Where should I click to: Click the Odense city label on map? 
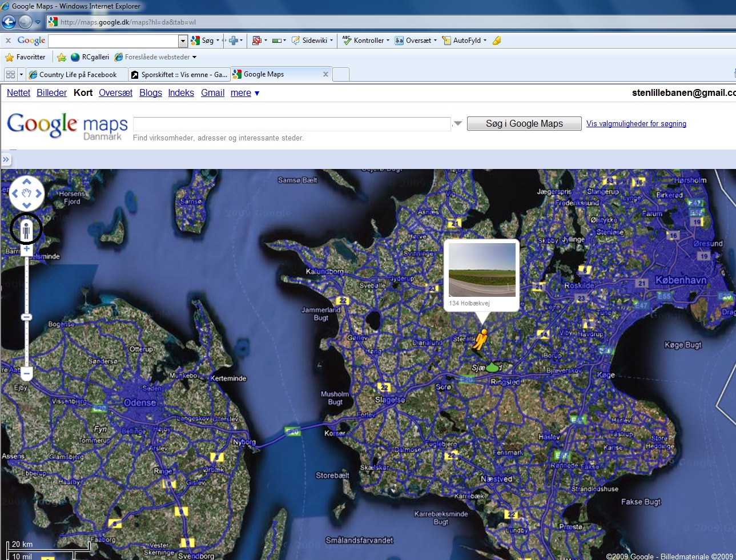140,402
